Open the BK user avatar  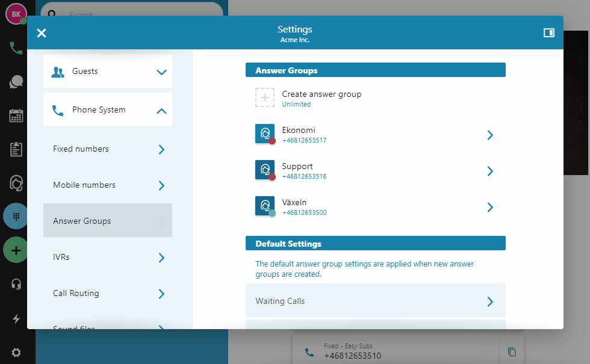pos(16,14)
